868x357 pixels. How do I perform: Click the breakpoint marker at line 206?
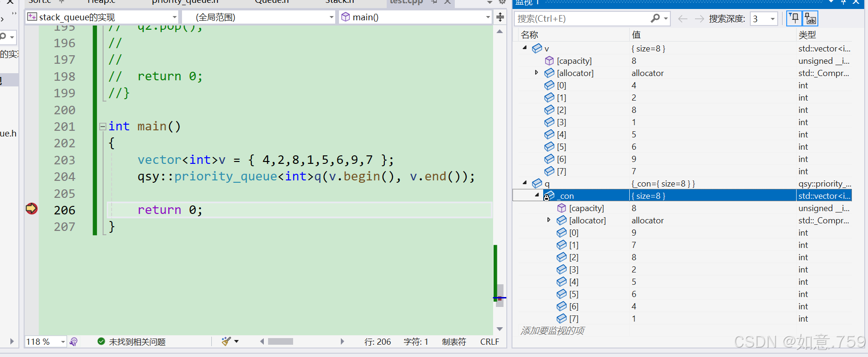tap(32, 209)
